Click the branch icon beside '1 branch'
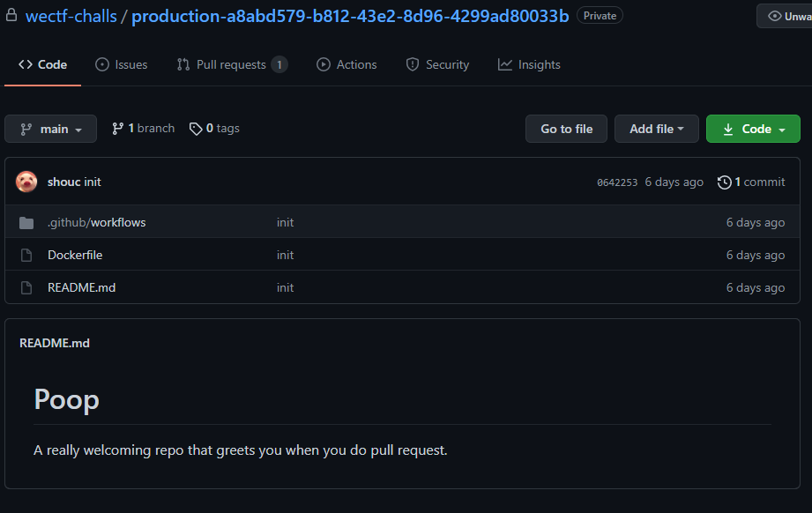 pyautogui.click(x=117, y=129)
